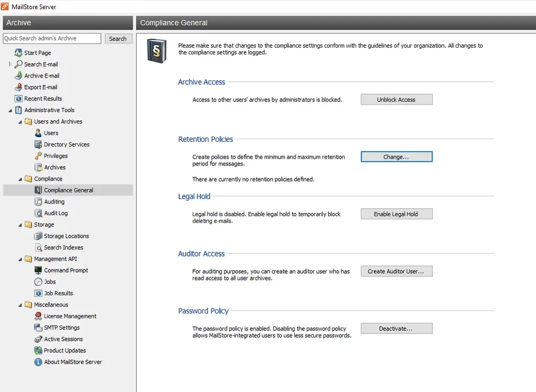Image resolution: width=536 pixels, height=392 pixels.
Task: Click the License Management icon
Action: [38, 316]
